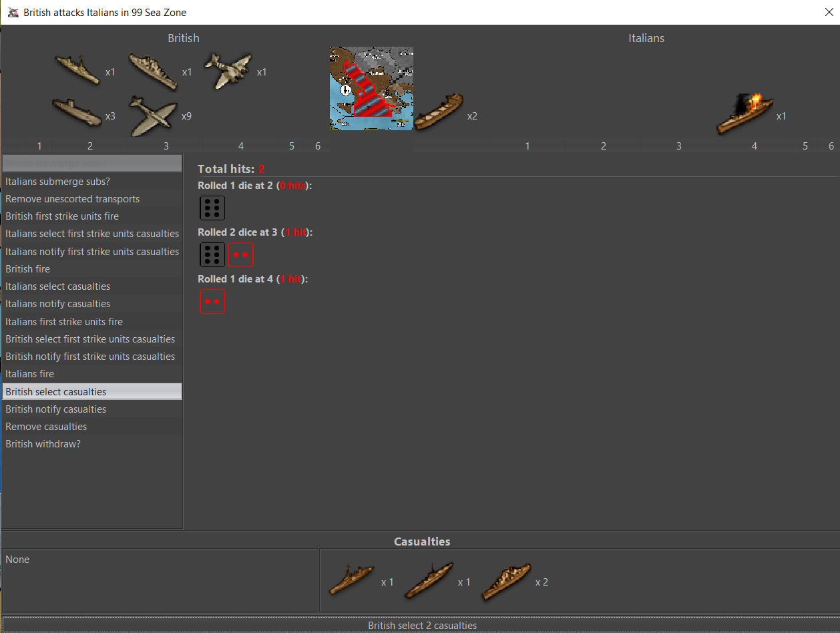840x633 pixels.
Task: Click the casualty ship icon marked x2
Action: point(505,581)
